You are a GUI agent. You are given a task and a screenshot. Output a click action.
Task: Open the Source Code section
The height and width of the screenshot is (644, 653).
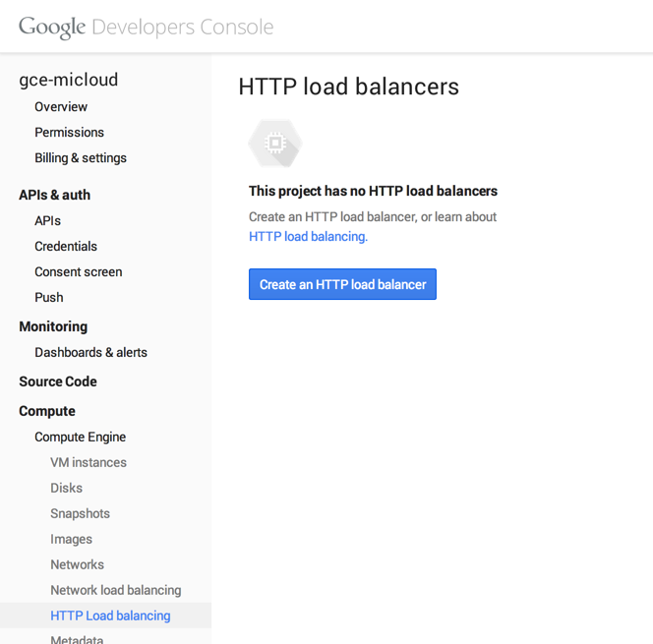tap(58, 381)
